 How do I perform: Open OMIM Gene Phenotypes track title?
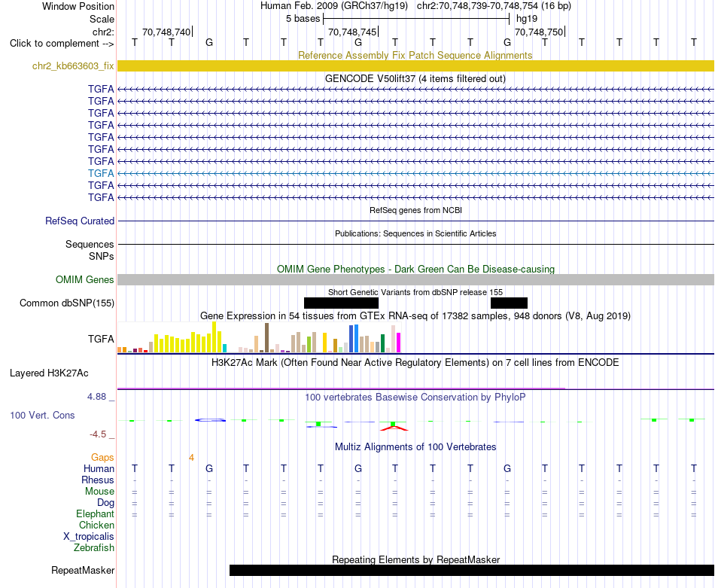click(415, 269)
